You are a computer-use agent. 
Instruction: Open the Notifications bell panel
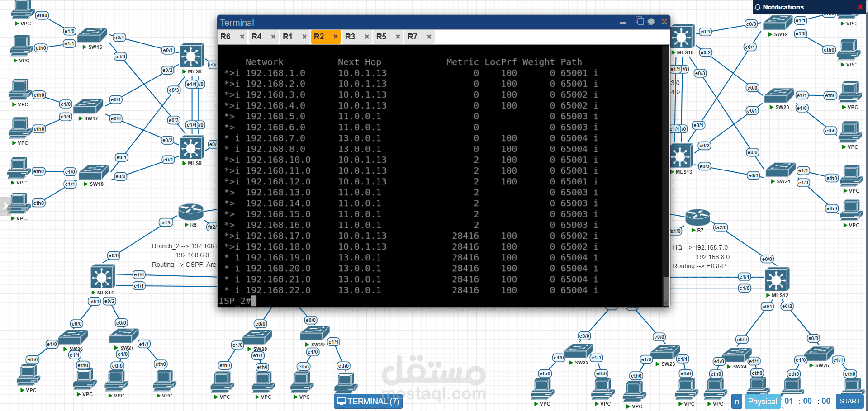tap(757, 7)
